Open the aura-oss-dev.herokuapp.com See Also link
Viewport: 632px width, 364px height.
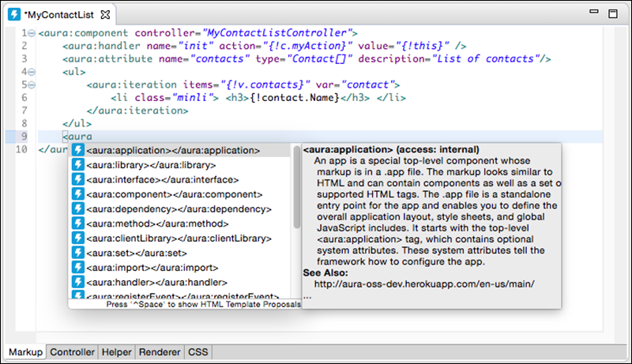[424, 284]
